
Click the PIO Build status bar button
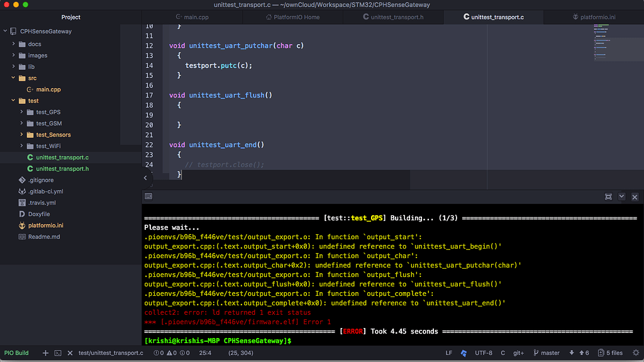[16, 353]
